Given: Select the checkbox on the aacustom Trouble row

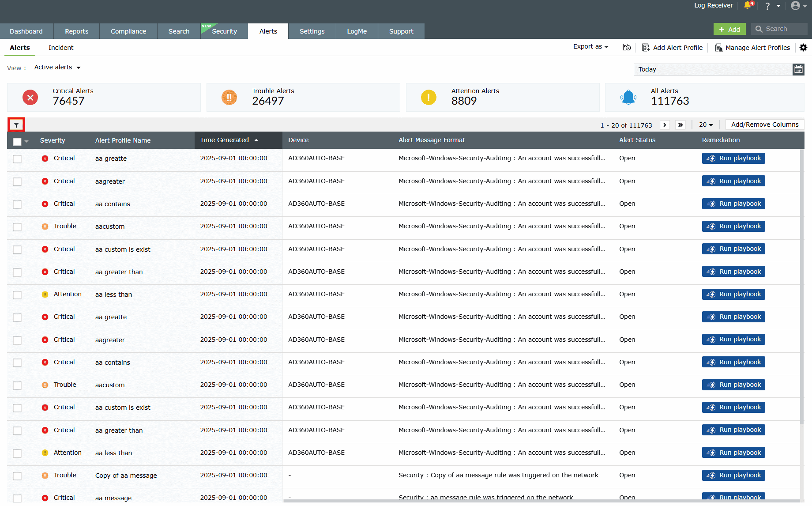Looking at the screenshot, I should (17, 227).
